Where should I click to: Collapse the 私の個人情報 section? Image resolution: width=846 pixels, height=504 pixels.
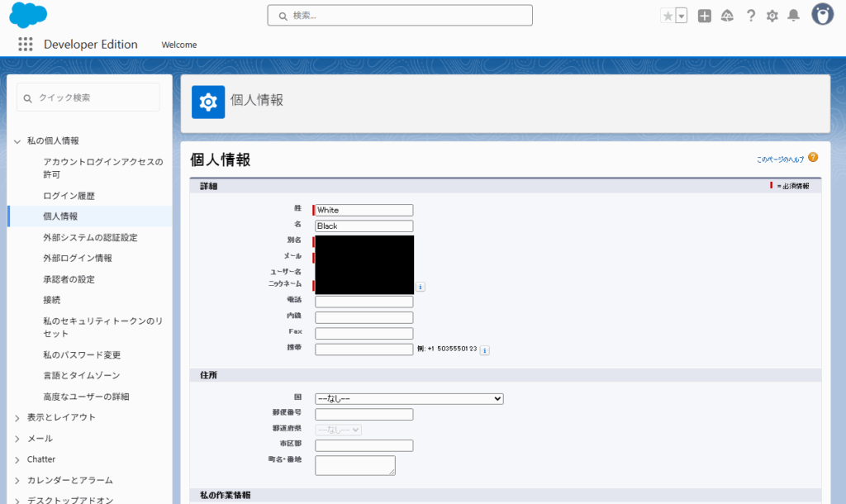[x=17, y=141]
